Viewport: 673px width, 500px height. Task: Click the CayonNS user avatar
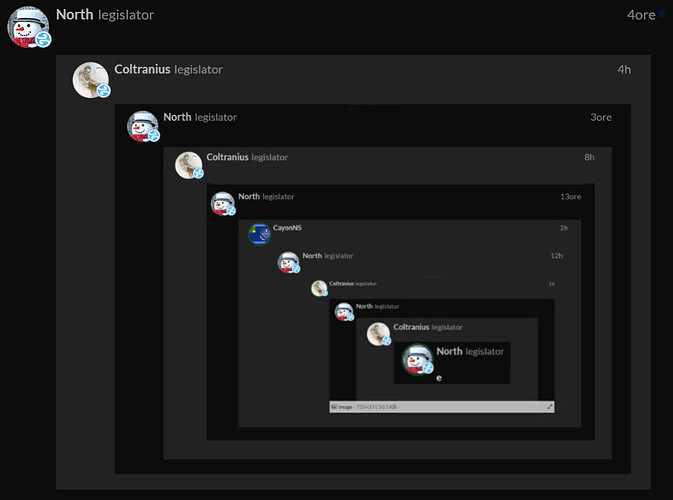click(259, 234)
